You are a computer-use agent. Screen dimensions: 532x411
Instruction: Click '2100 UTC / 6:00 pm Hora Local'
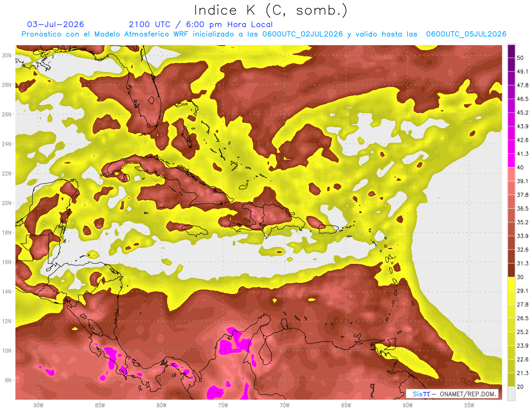(201, 24)
